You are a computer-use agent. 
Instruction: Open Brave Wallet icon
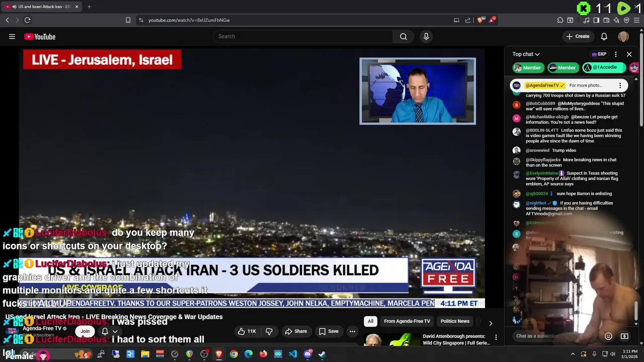606,20
